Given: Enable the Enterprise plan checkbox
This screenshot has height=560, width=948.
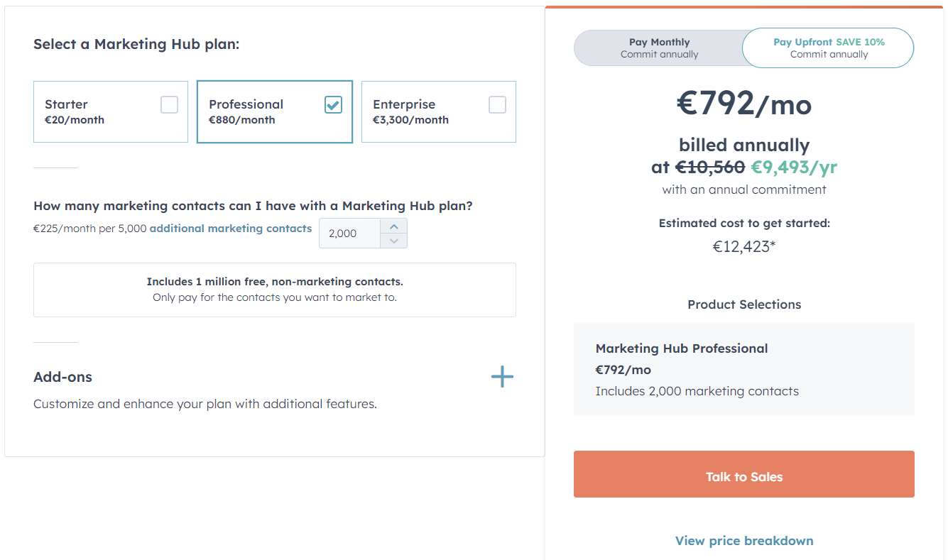Looking at the screenshot, I should (497, 104).
